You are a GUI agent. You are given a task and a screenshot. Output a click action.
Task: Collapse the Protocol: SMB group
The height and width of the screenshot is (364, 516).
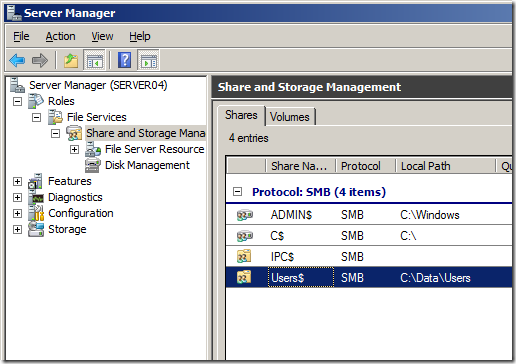click(x=237, y=192)
